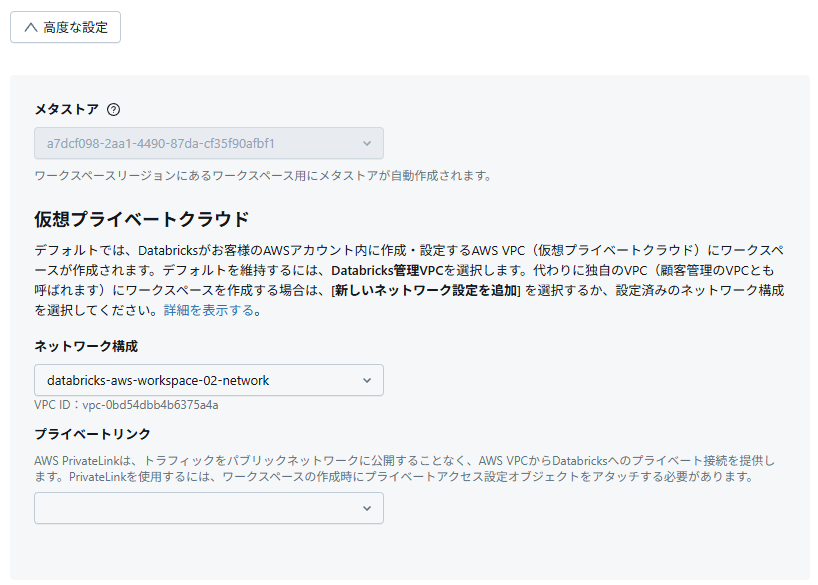818x585 pixels.
Task: Click the AWS PrivateLink description paragraph
Action: [404, 468]
